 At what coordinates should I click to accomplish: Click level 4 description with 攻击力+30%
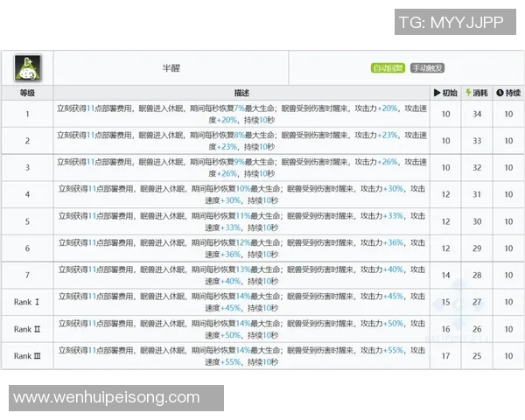241,194
